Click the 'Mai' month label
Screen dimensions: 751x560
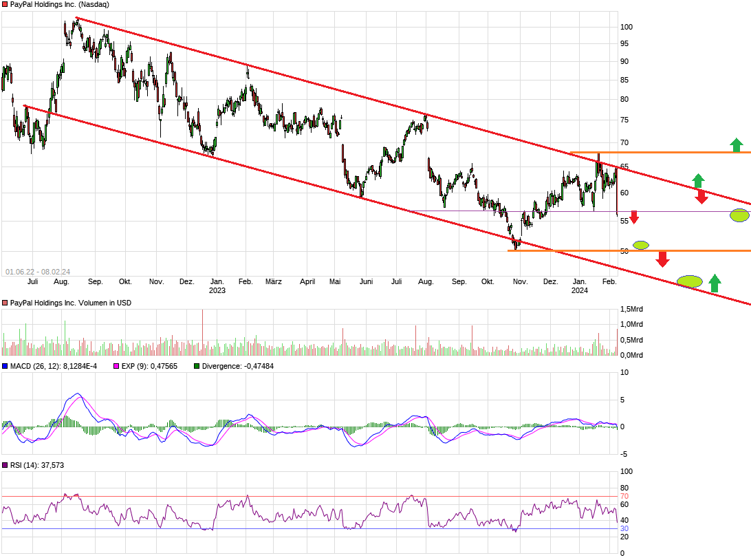point(335,281)
